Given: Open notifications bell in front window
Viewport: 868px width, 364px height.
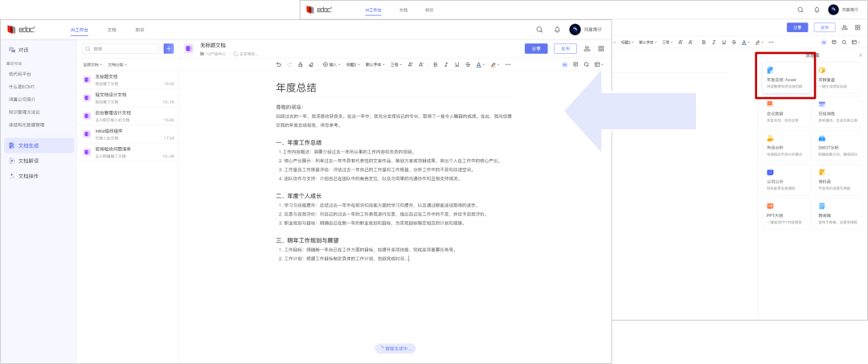Looking at the screenshot, I should [557, 30].
